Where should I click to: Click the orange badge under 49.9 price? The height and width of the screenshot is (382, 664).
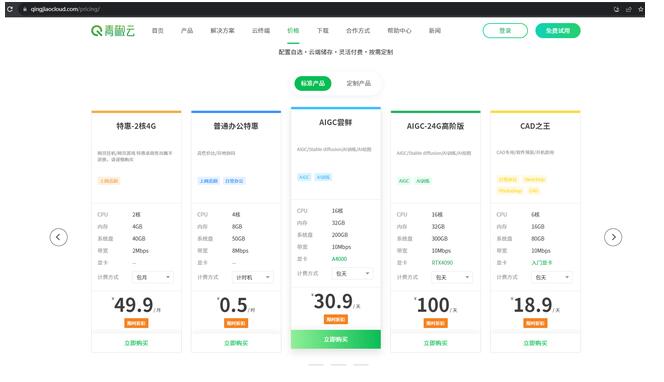[136, 323]
